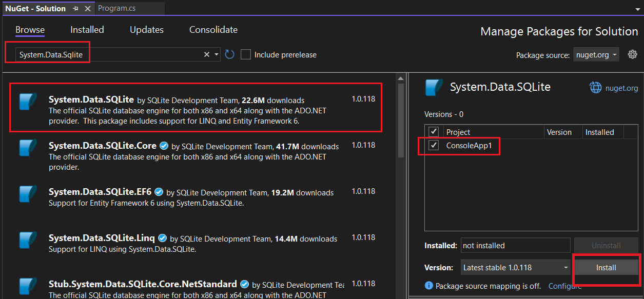Viewport: 644px width, 299px height.
Task: Open the Package source dropdown
Action: (596, 54)
